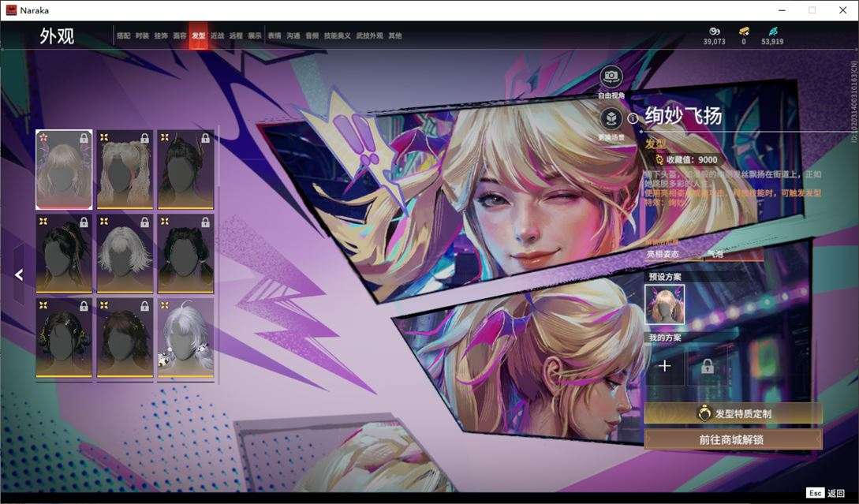The width and height of the screenshot is (859, 504).
Task: Select the black curly hairstyle with gold ornaments
Action: point(64,338)
